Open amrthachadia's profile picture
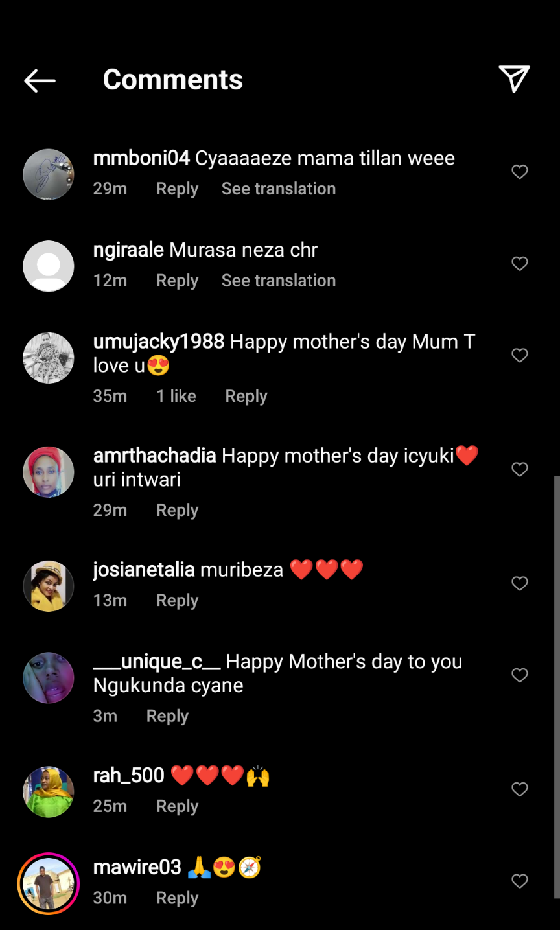This screenshot has width=560, height=930. 49,472
